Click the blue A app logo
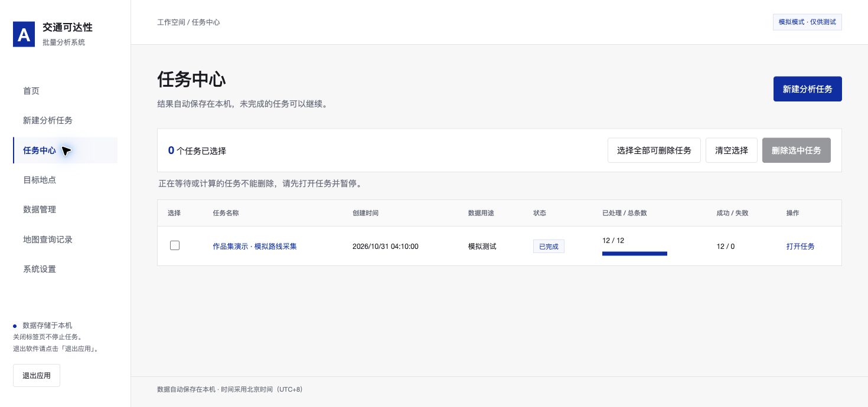The image size is (868, 407). point(24,35)
